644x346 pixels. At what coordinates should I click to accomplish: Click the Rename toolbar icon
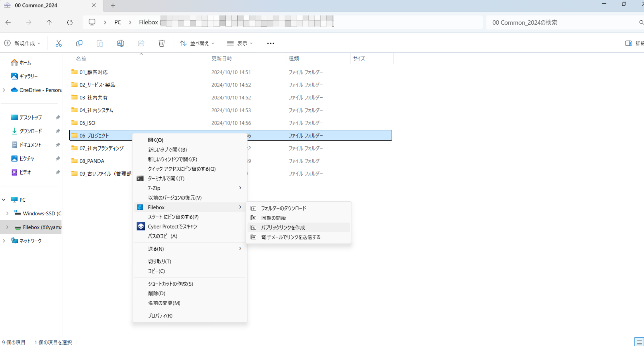(x=120, y=43)
